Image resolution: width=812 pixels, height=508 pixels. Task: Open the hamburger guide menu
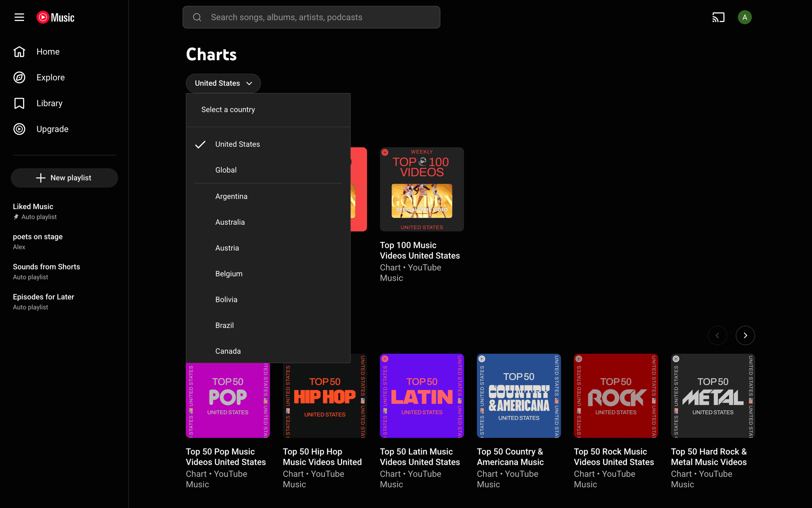pyautogui.click(x=19, y=17)
